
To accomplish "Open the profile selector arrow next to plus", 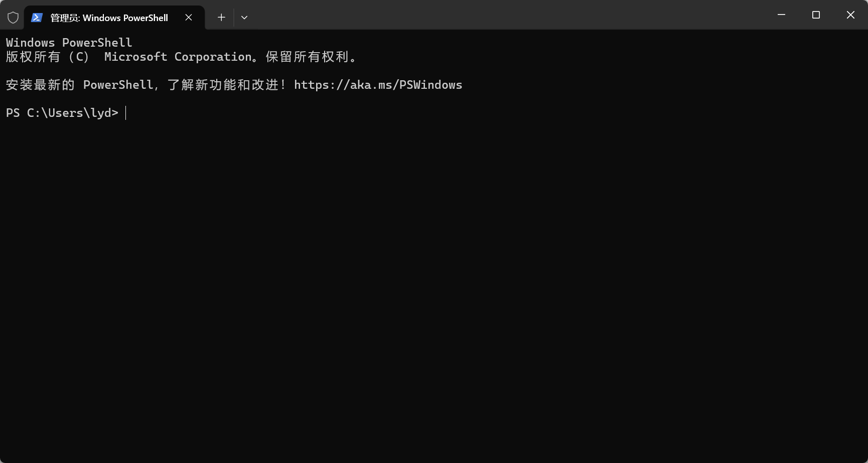I will tap(244, 17).
